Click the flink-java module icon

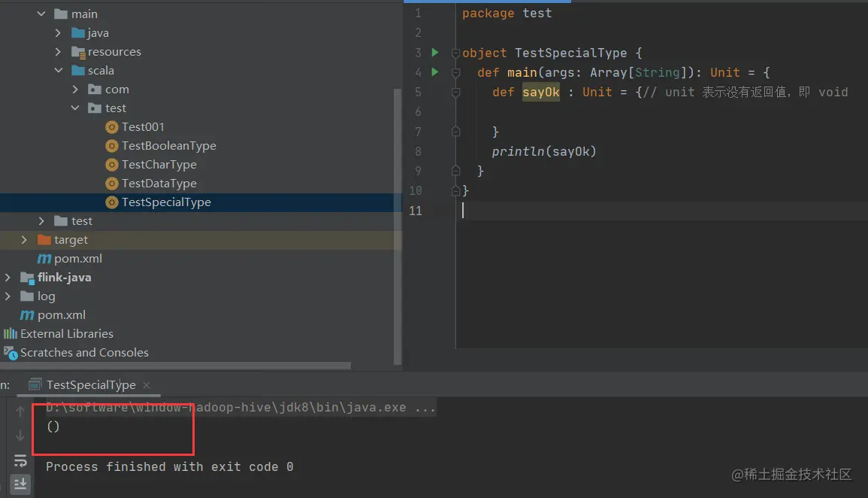pos(27,278)
